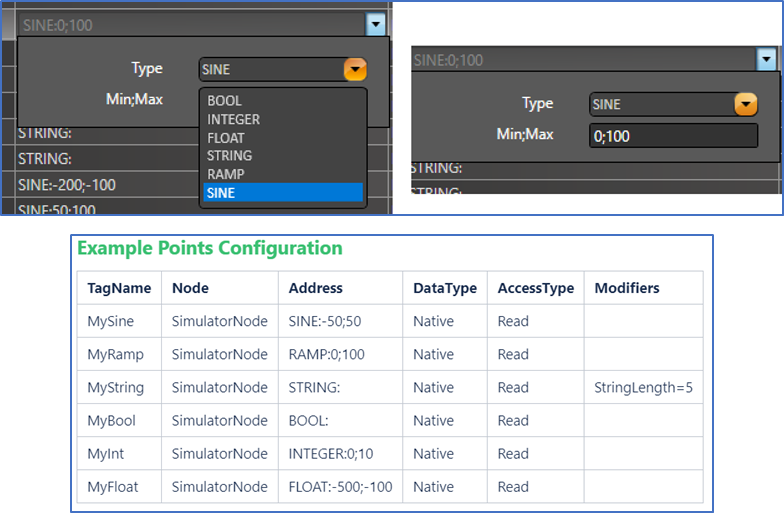Open right panel Type dropdown orange arrow
Screen dimensions: 784x513
coord(745,104)
